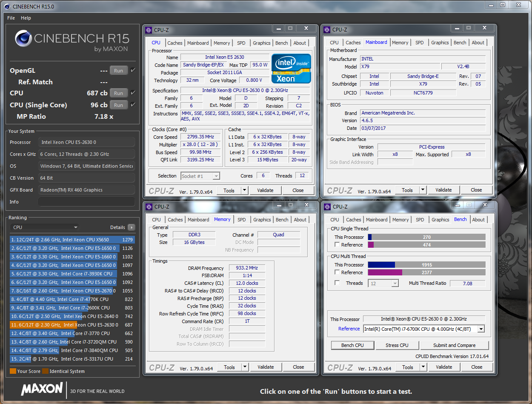Switch to Graphics tab in Mainboard CPU-Z window
This screenshot has height=404, width=532.
coord(440,43)
